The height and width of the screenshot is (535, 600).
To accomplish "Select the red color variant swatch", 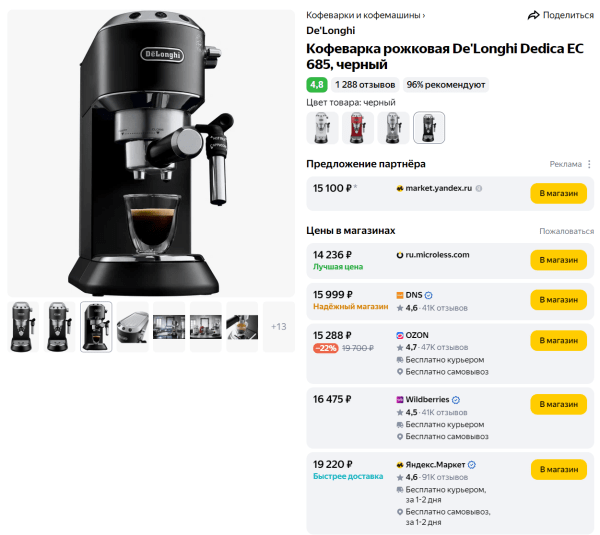I will 358,128.
